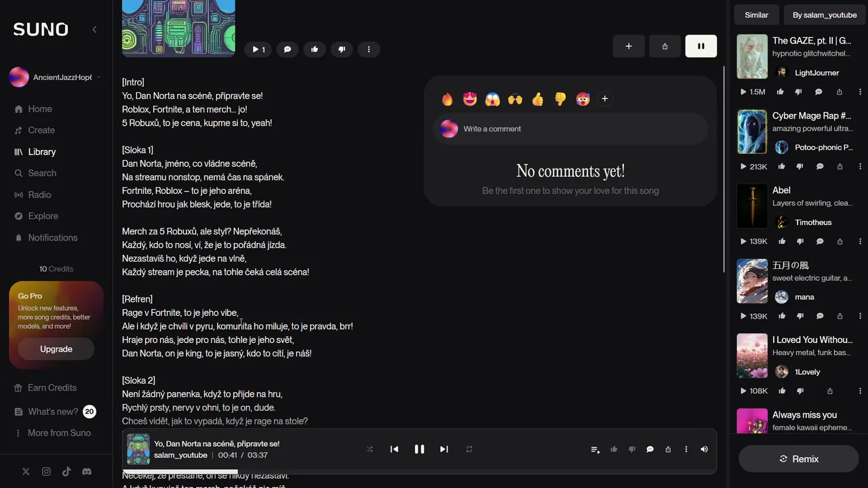
Task: Like the 五月の風 song
Action: pos(781,316)
